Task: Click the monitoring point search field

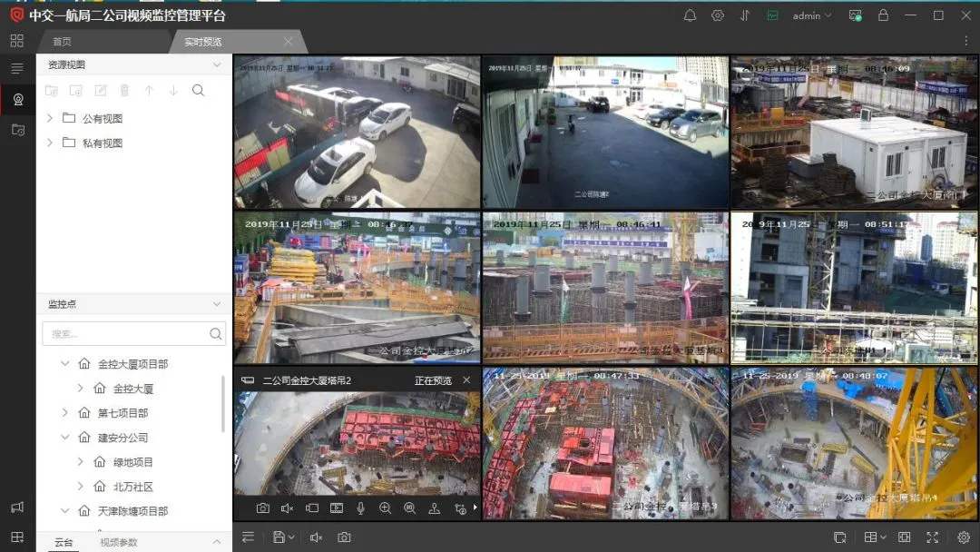Action: tap(125, 334)
